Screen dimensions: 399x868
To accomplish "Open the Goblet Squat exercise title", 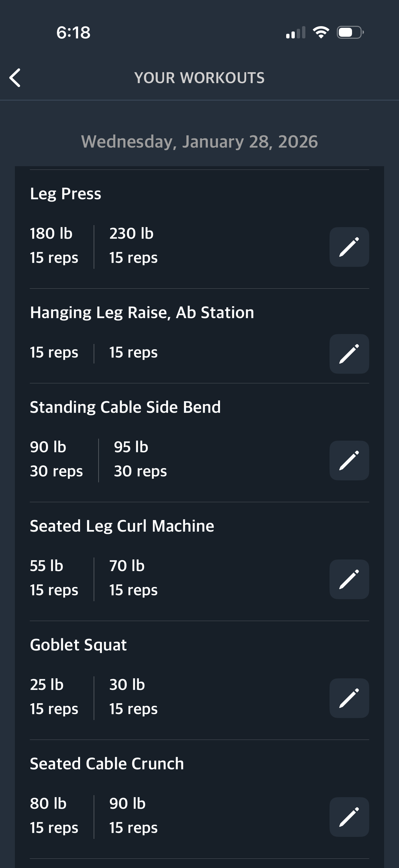I will (x=78, y=645).
